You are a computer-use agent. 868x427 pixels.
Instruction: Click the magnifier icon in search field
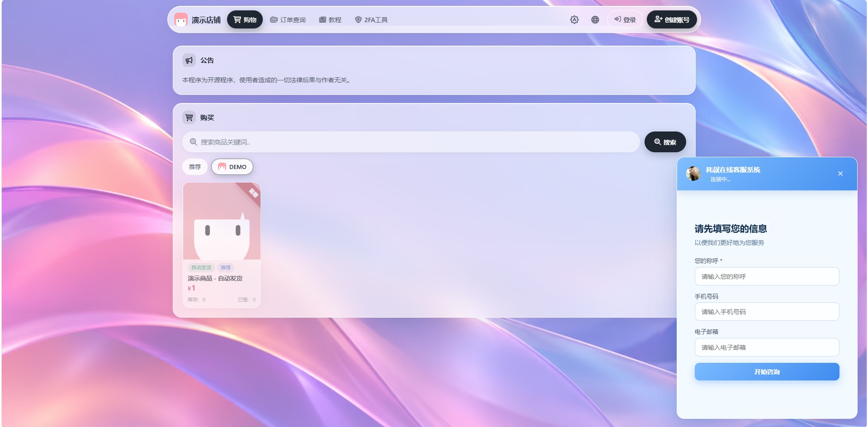(193, 142)
